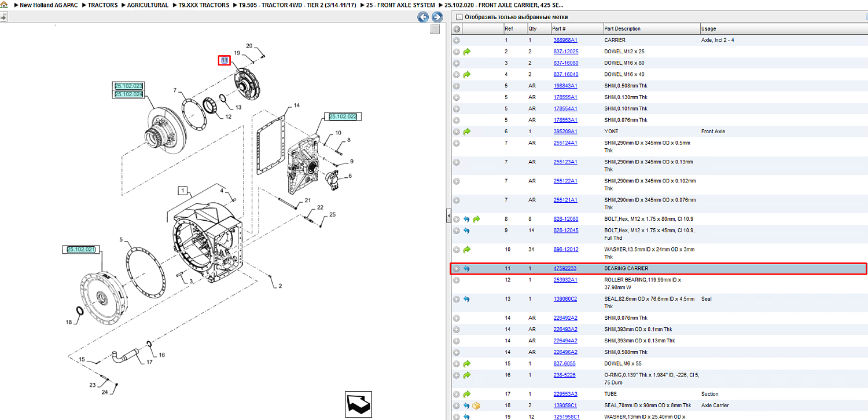Viewport: 868px width, 420px height.
Task: Expand the plus icon on the 837-16080 row
Action: click(x=457, y=63)
